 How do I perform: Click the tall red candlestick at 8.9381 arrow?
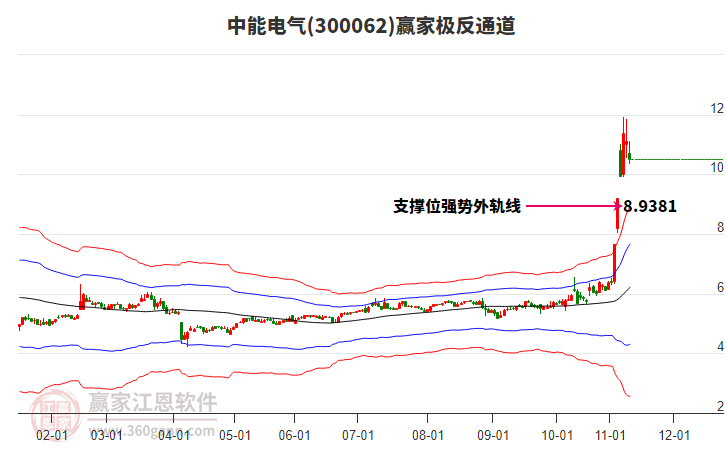(617, 215)
